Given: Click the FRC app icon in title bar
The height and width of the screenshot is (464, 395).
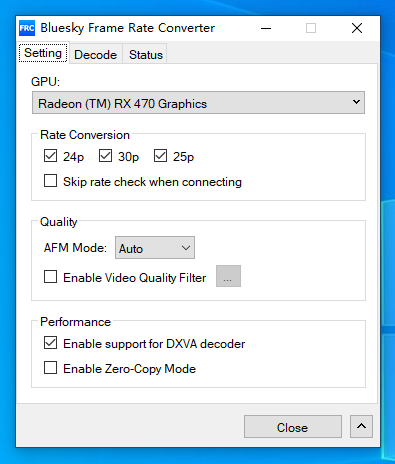Looking at the screenshot, I should click(x=27, y=28).
